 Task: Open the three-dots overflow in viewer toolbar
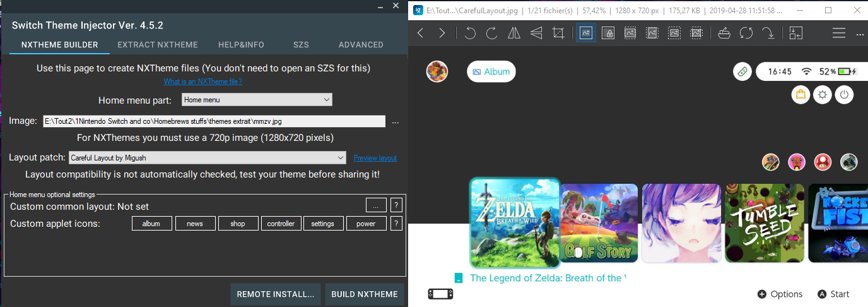pyautogui.click(x=859, y=33)
